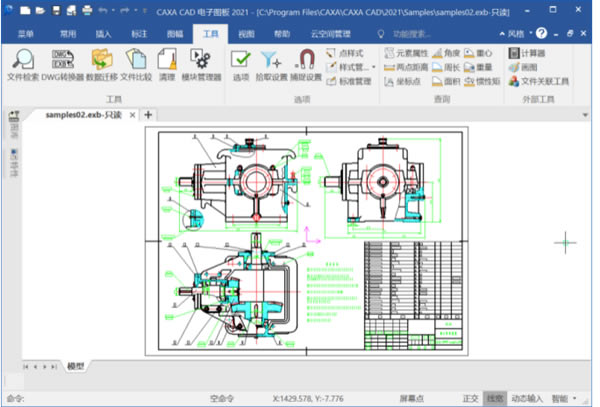Click the 两点距离 measure button
The height and width of the screenshot is (407, 600).
pos(406,67)
